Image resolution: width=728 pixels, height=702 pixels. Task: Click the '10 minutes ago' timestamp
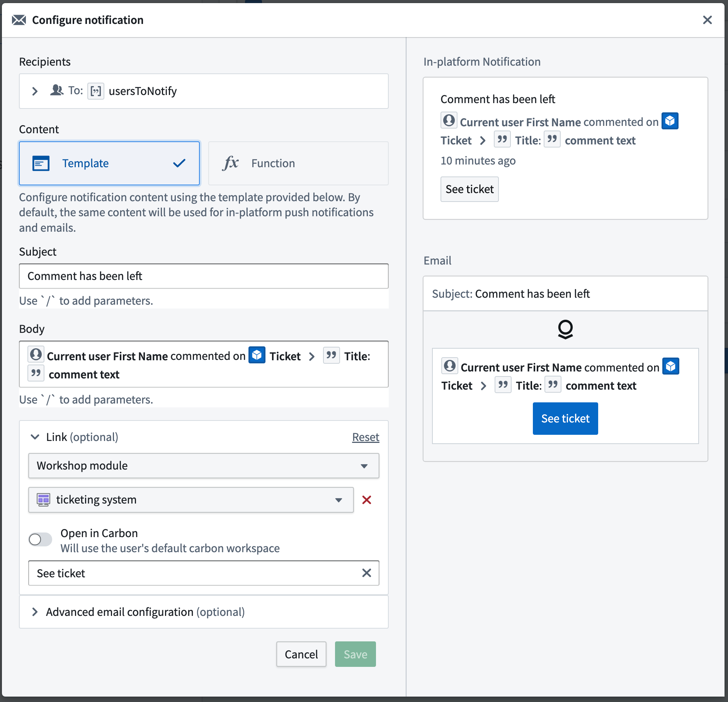pos(478,161)
